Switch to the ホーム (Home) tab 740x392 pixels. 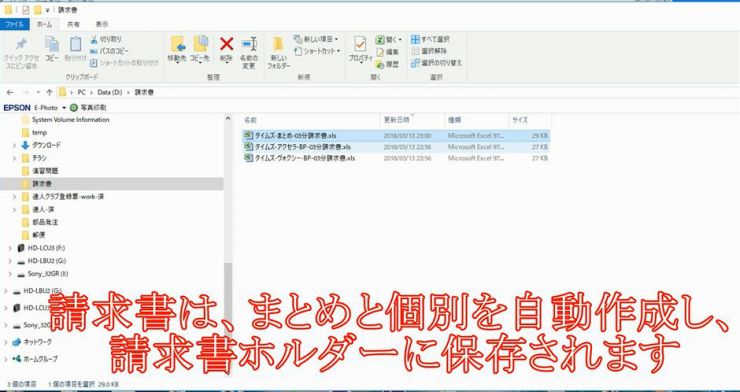44,24
